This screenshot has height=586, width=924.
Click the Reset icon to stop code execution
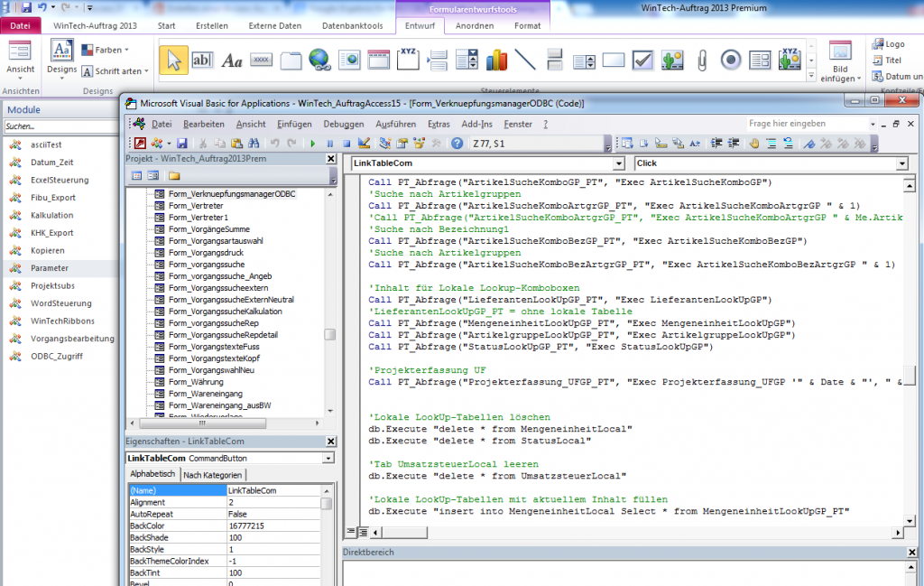[346, 143]
